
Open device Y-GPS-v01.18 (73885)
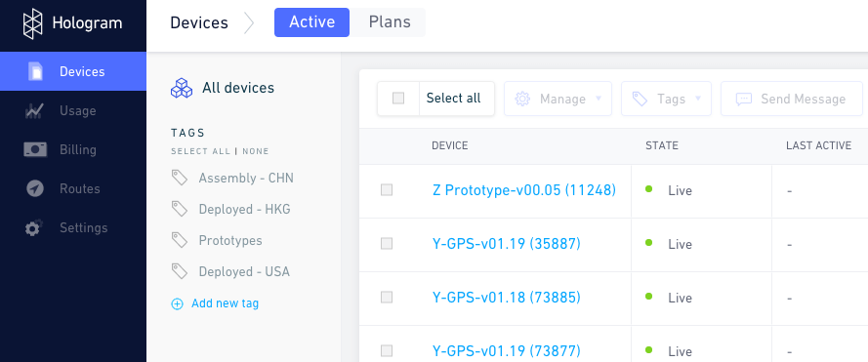(506, 298)
